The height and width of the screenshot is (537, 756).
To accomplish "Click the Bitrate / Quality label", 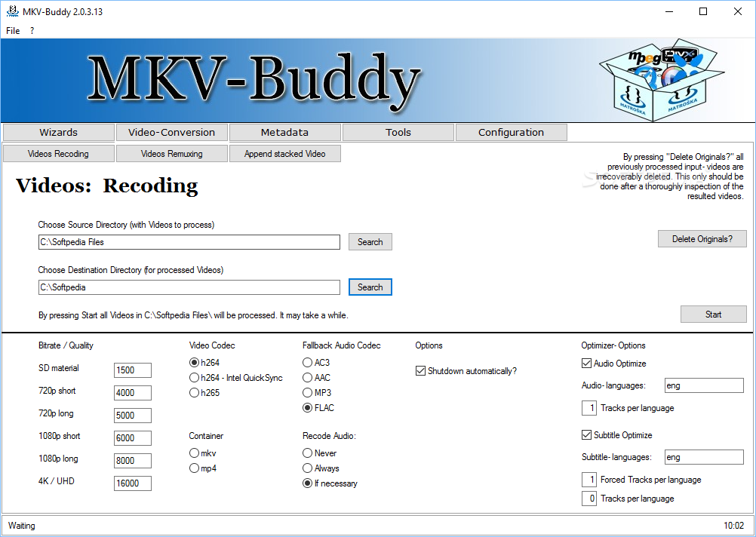I will coord(66,345).
